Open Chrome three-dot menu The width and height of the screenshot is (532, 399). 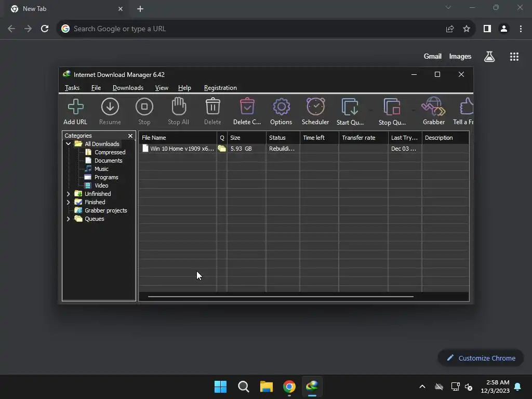click(x=521, y=29)
